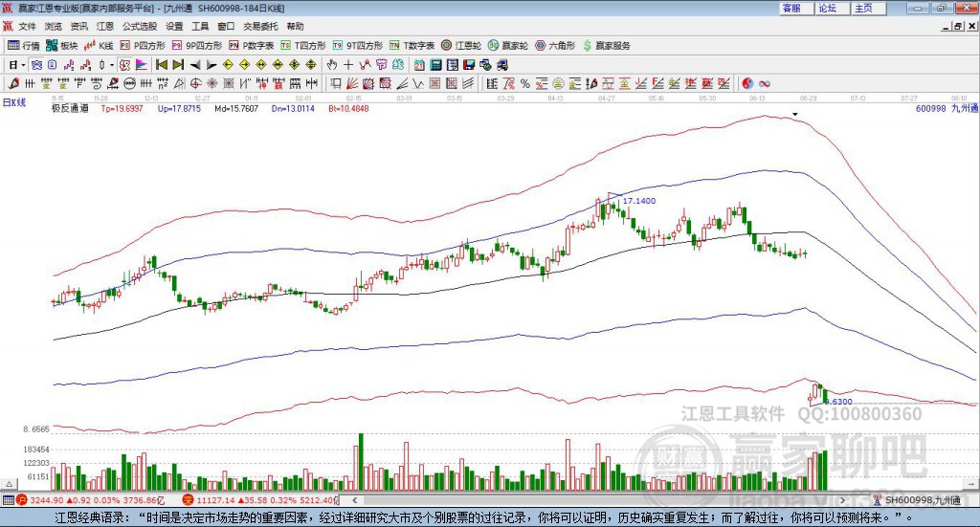
Task: Open the 9P四方形 tool
Action: 197,46
